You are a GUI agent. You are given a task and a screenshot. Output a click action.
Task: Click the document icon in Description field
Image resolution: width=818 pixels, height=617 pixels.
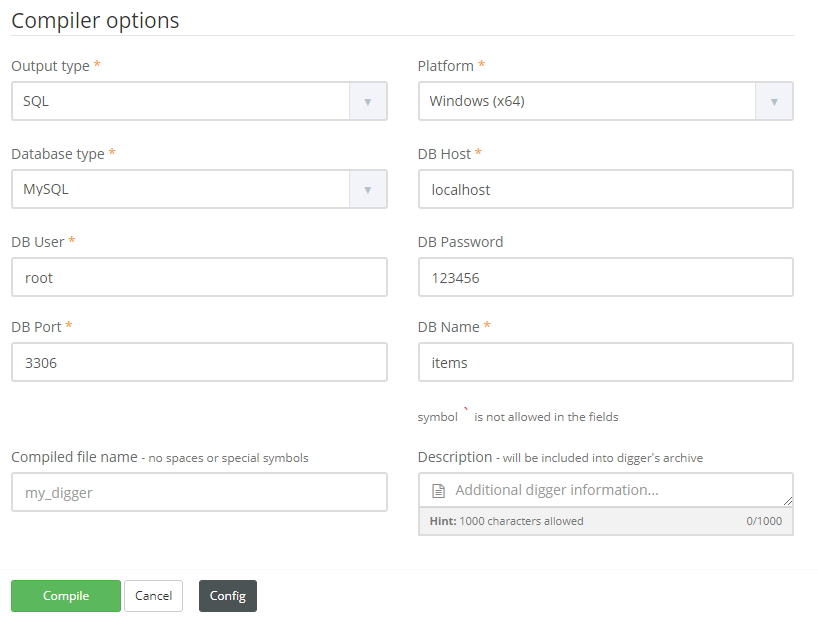tap(438, 491)
